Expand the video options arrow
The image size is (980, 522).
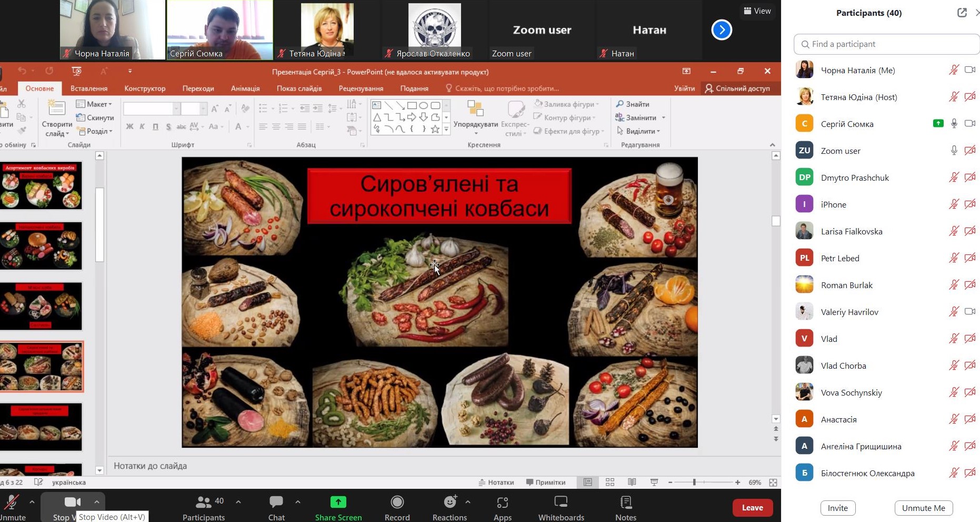(97, 502)
